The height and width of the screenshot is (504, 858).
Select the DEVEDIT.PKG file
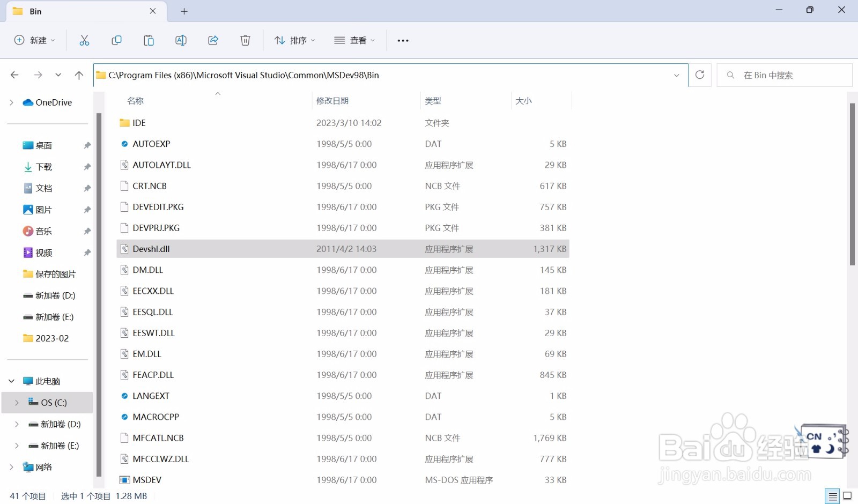tap(343, 207)
